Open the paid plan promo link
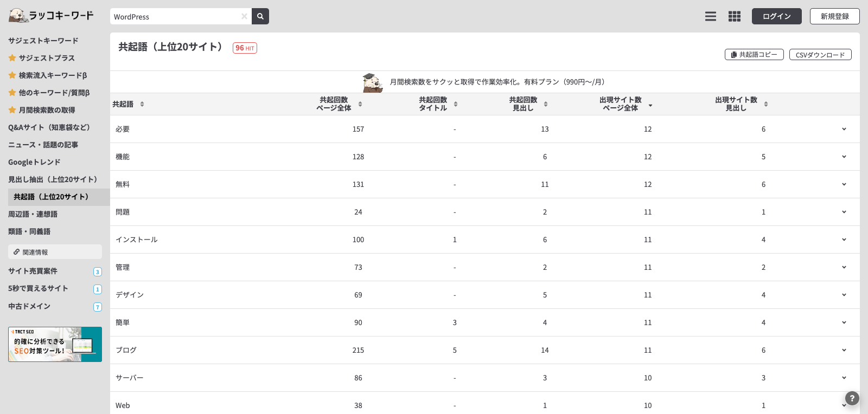 (x=497, y=82)
